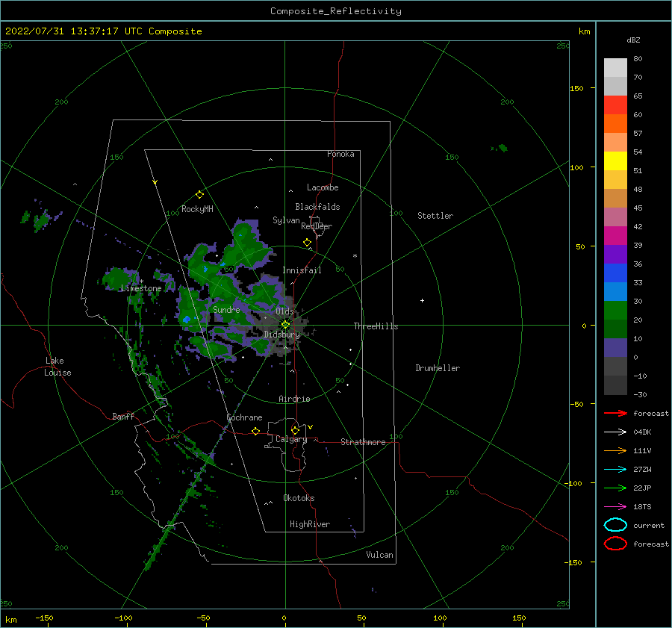Click the Okotoks city label
Image resolution: width=672 pixels, height=628 pixels.
(x=299, y=498)
